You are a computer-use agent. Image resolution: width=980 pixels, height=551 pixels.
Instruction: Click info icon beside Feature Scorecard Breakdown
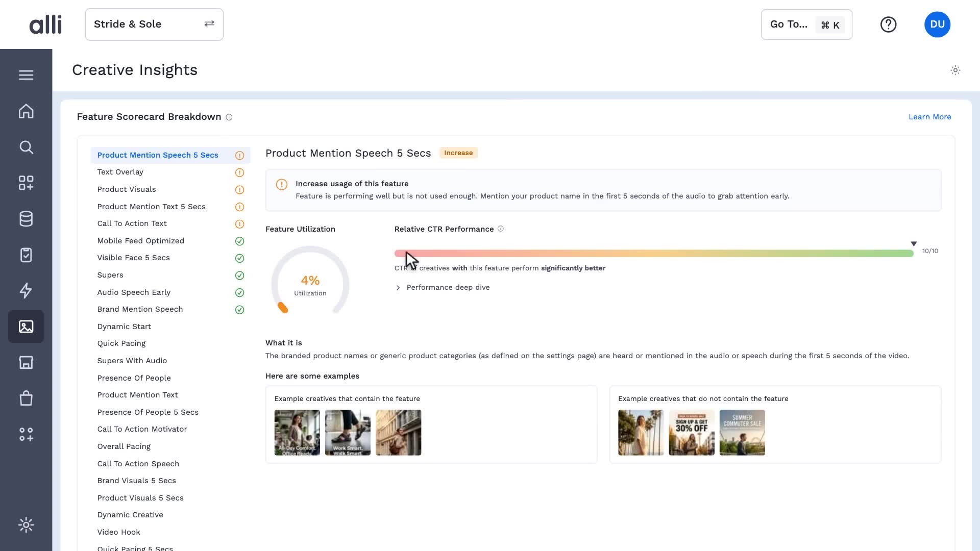point(229,117)
